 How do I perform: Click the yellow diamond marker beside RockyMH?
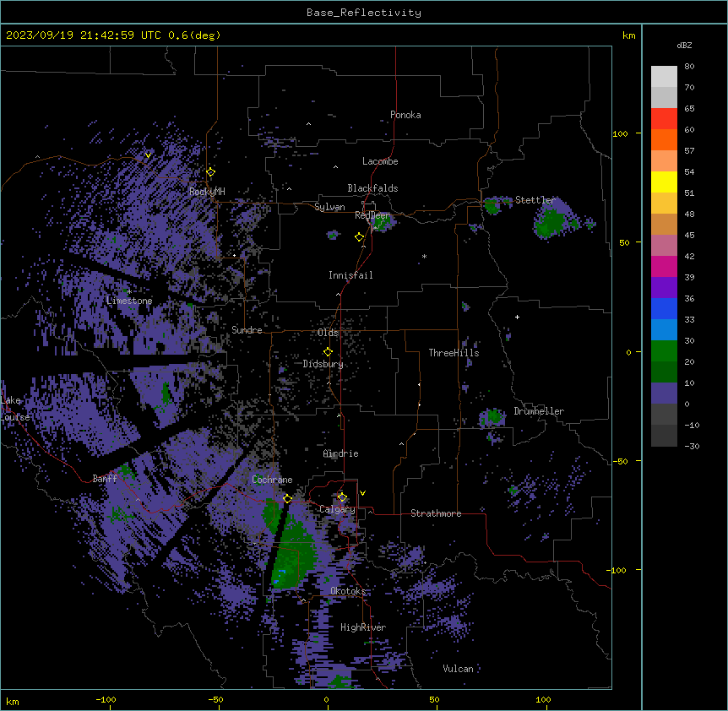[x=210, y=172]
